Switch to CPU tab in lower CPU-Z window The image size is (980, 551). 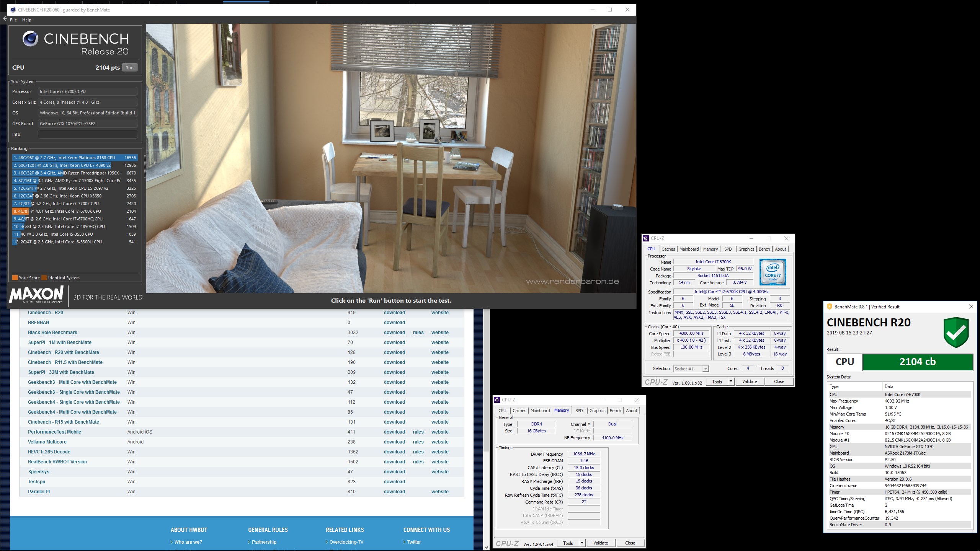(502, 411)
